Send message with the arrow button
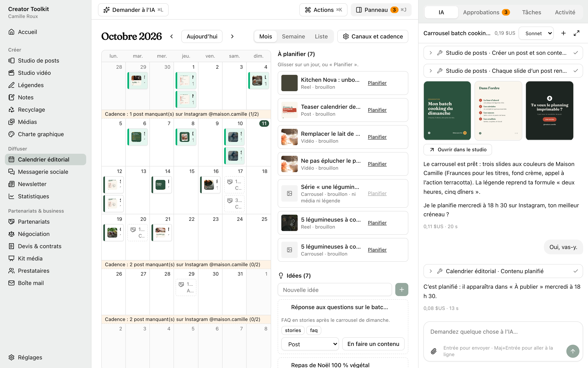The width and height of the screenshot is (588, 368). [x=573, y=351]
